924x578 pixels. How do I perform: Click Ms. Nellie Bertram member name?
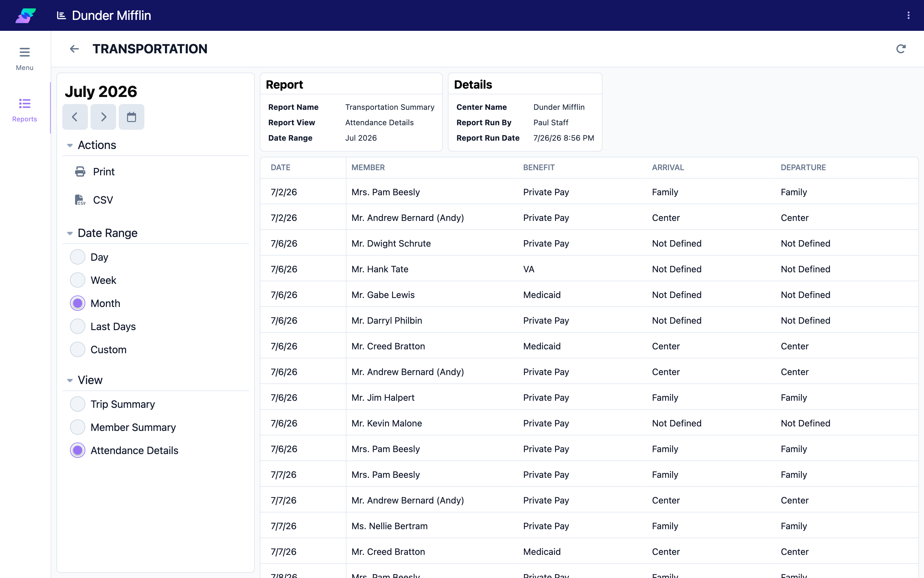389,526
